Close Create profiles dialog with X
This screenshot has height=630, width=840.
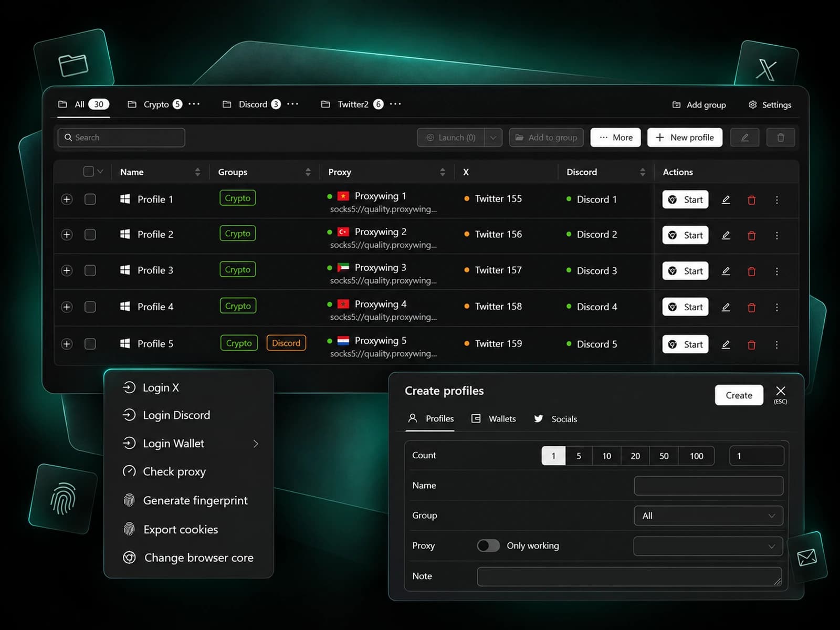click(781, 391)
